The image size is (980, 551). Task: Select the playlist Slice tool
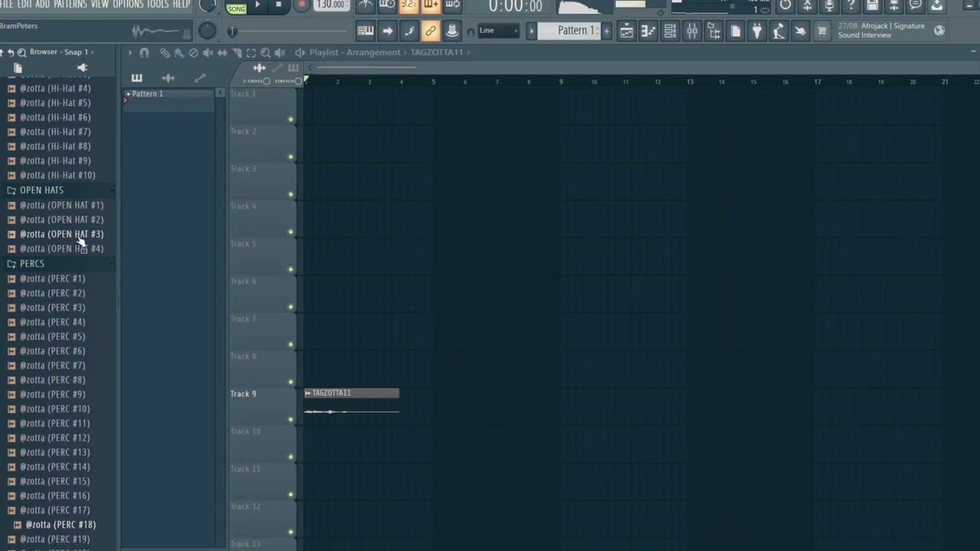(237, 53)
